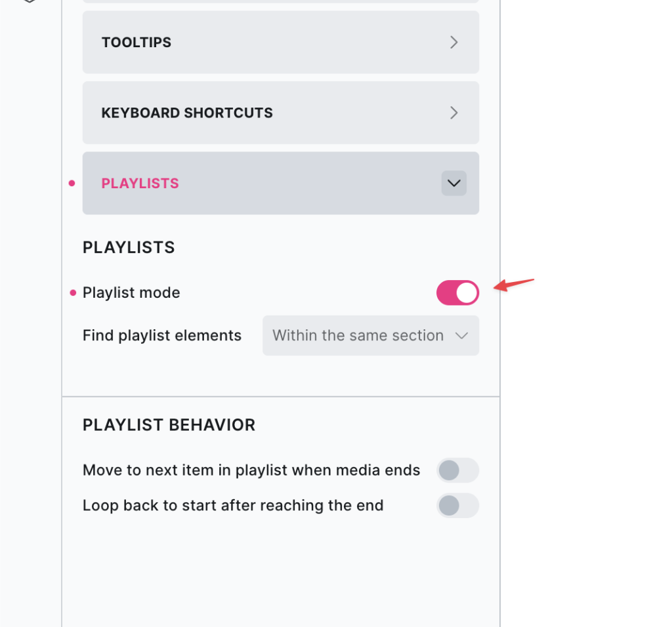Open the "Within the same section" dropdown

click(370, 336)
